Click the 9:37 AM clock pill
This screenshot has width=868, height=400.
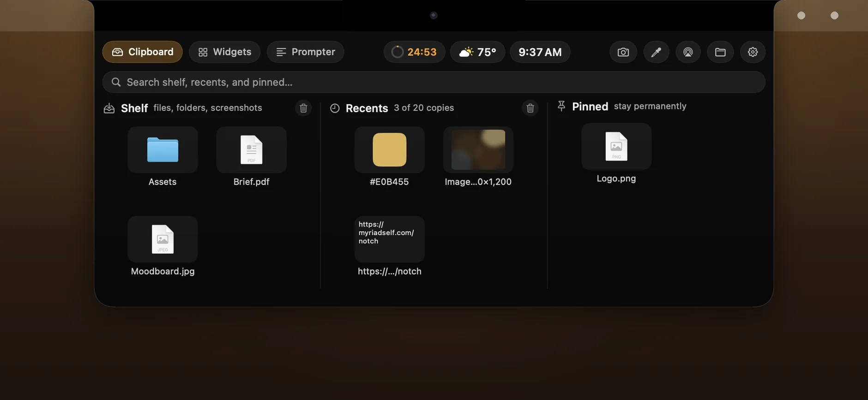tap(540, 52)
